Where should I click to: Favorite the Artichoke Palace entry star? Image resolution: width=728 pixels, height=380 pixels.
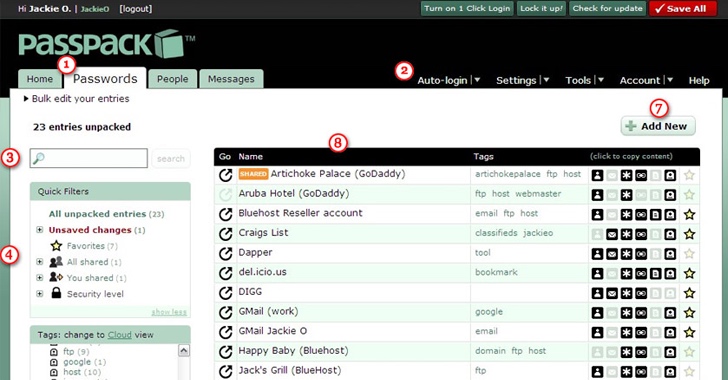tap(689, 175)
